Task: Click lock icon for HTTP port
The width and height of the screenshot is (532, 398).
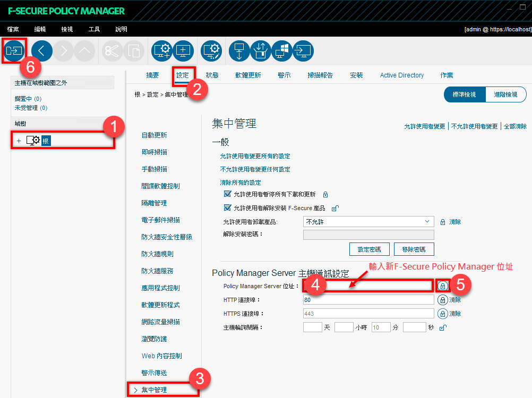Action: point(442,300)
